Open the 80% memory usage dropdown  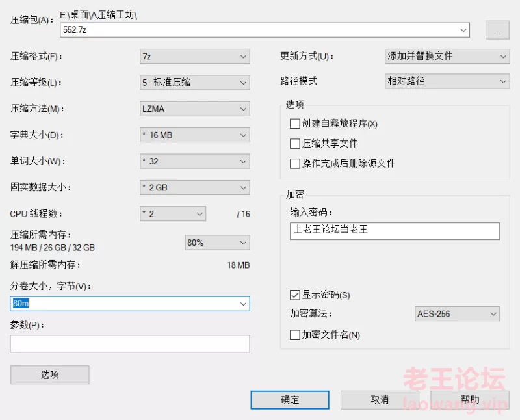217,243
